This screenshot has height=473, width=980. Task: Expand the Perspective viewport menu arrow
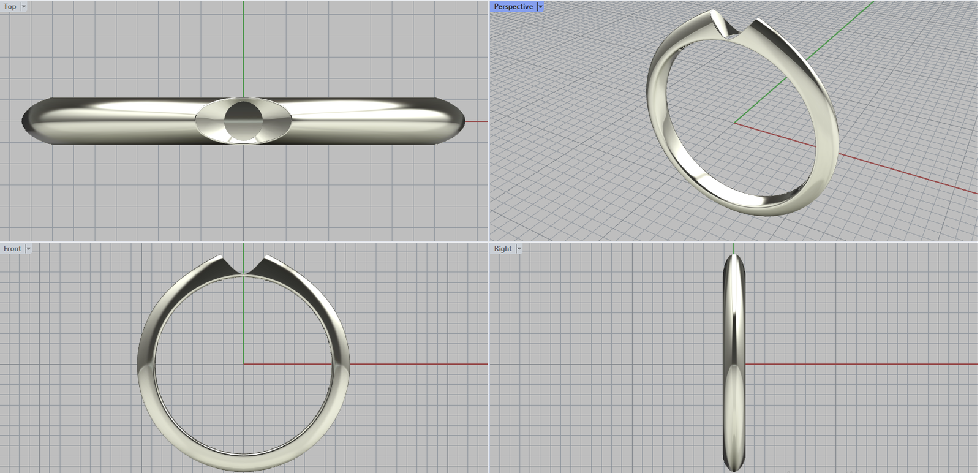[540, 7]
